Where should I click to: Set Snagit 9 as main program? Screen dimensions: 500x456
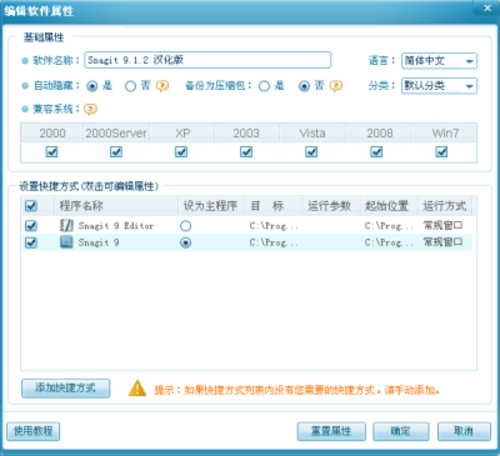[x=186, y=243]
